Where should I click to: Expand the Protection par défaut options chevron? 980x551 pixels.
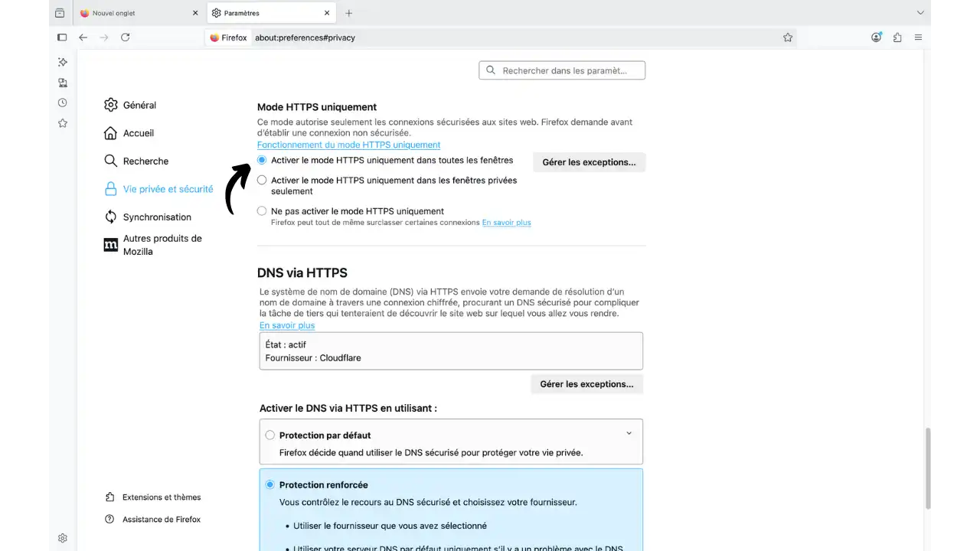(x=629, y=432)
